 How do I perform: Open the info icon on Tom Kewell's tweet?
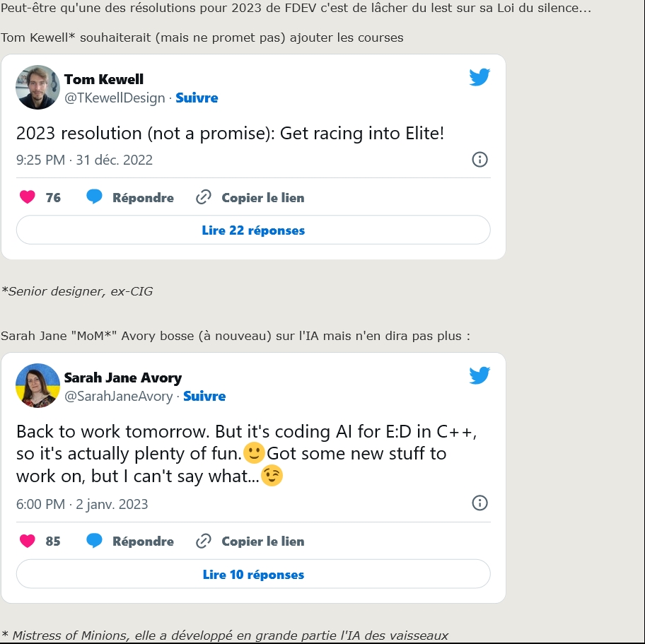click(x=480, y=159)
